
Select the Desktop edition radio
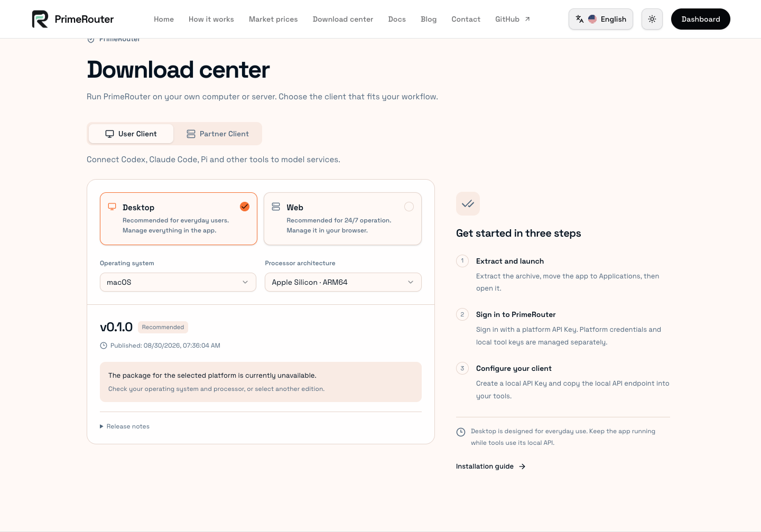pyautogui.click(x=245, y=207)
